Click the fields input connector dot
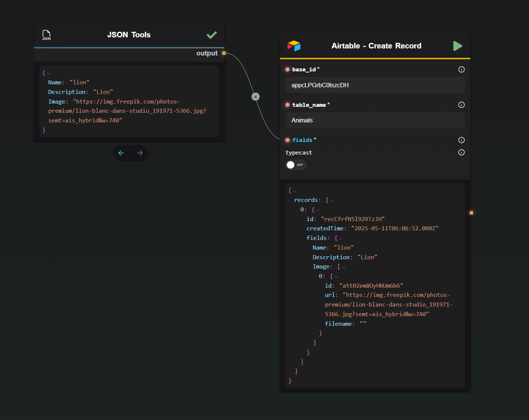529x420 pixels. (287, 140)
